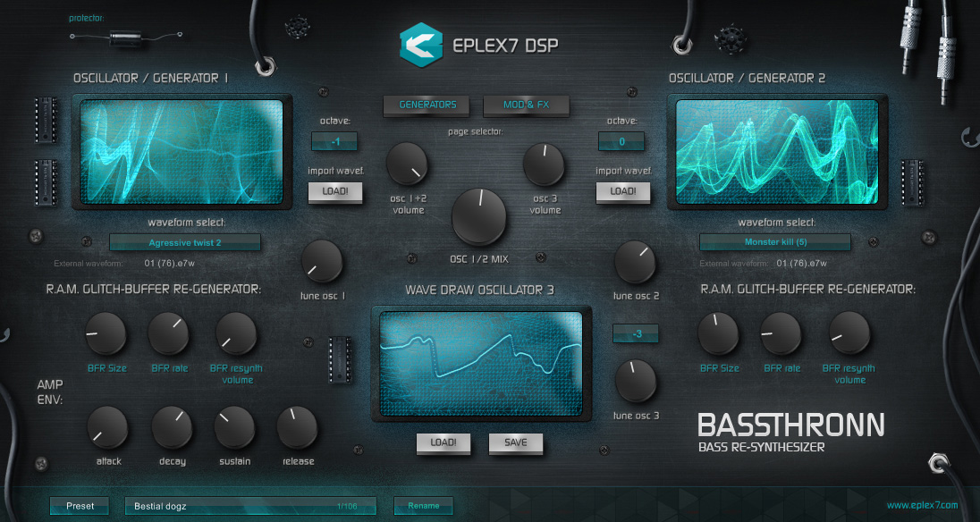Click the left BFR Size knob
The width and height of the screenshot is (980, 522).
click(x=106, y=333)
